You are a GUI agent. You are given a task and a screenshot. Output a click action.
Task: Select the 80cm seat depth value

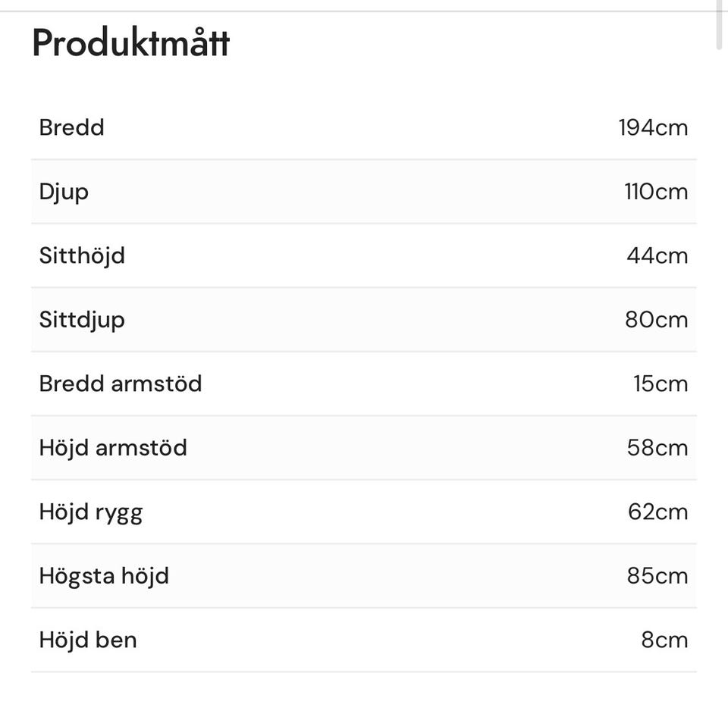pos(656,320)
